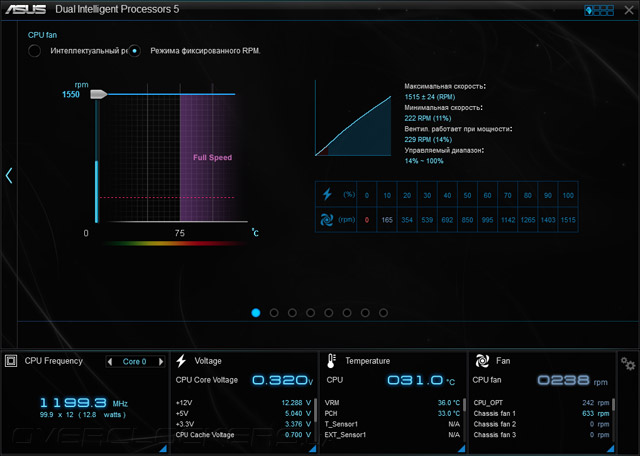Click the 165 rpm table cell

click(387, 220)
